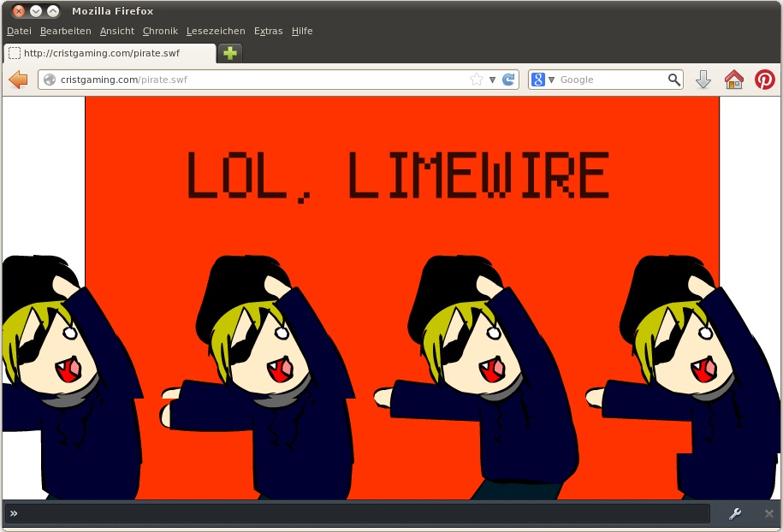Open downloads with the down arrow icon
The image size is (783, 532).
[x=703, y=80]
